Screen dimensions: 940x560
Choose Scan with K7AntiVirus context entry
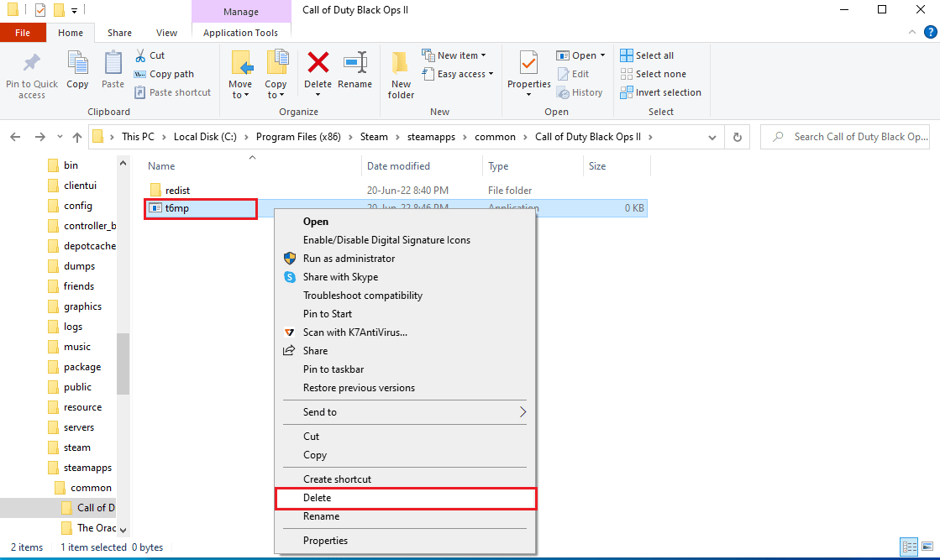click(354, 332)
